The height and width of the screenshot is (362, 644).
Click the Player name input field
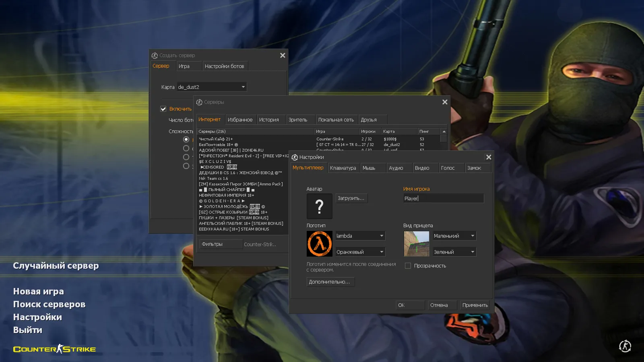443,198
